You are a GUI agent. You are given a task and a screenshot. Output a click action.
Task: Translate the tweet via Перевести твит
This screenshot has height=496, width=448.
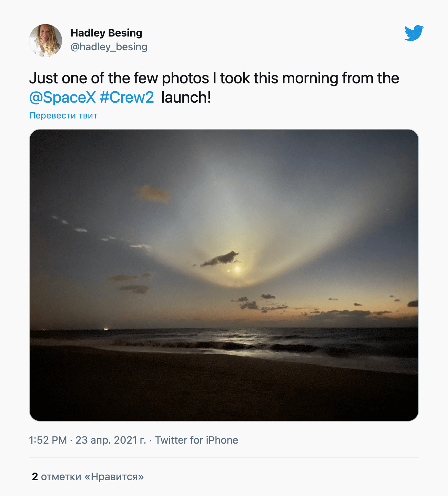(63, 115)
